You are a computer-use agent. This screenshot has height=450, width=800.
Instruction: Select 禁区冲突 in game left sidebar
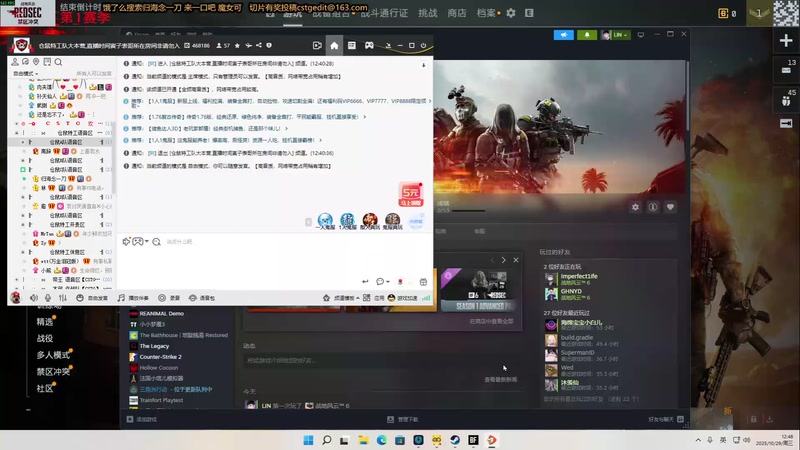53,371
